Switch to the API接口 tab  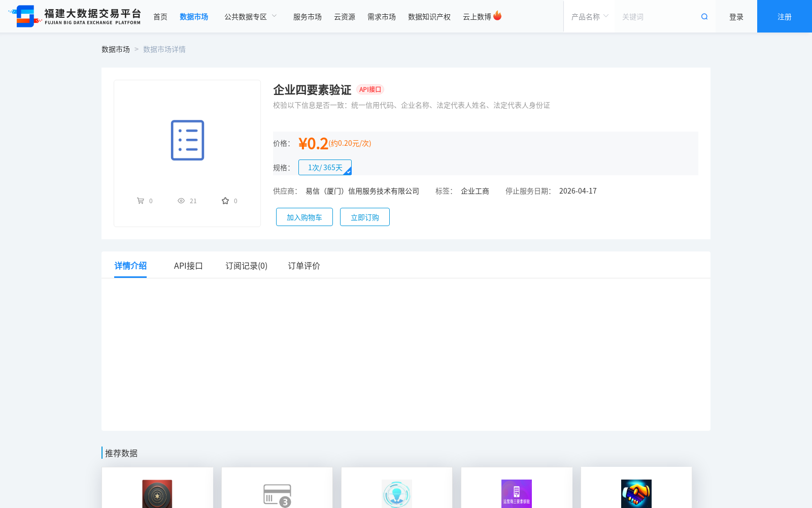coord(188,266)
